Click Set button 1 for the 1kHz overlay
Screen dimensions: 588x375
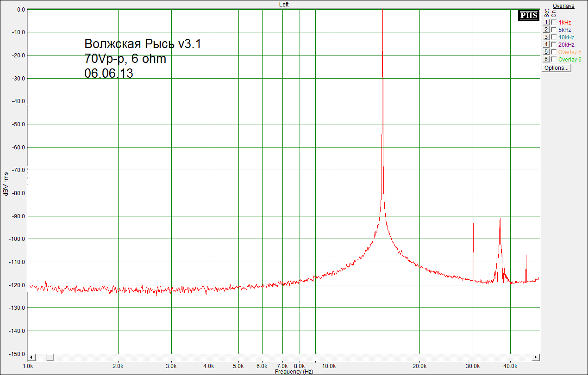click(x=546, y=22)
